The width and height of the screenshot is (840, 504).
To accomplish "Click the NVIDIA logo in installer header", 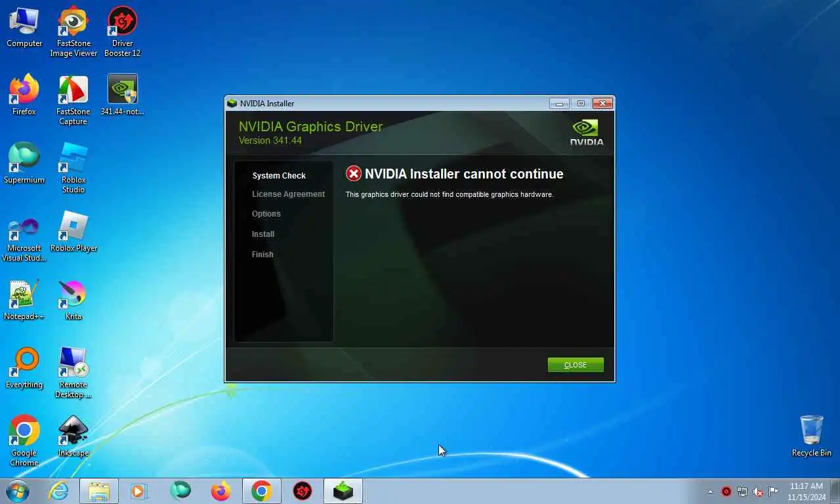I will click(x=586, y=133).
